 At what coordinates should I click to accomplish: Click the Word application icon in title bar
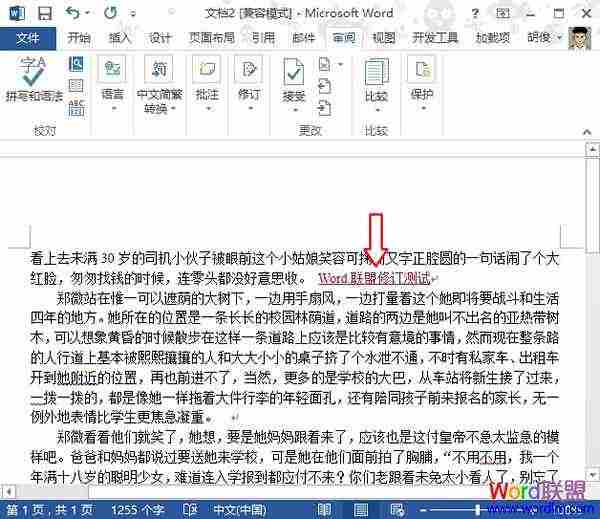(16, 13)
